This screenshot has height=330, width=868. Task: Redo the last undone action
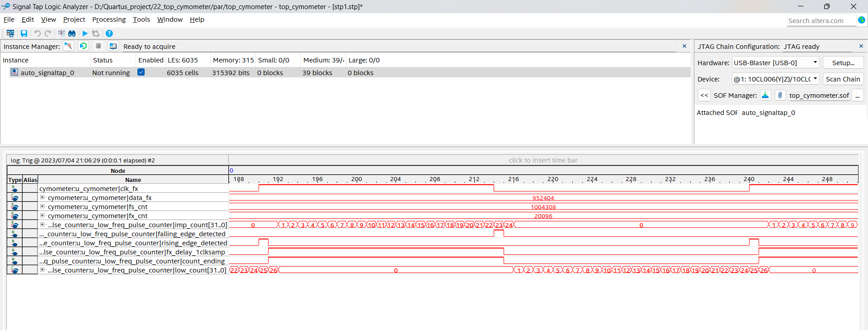point(48,33)
